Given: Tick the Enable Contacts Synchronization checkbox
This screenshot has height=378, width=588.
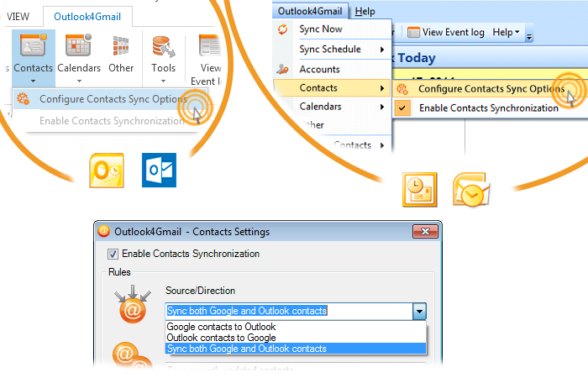Looking at the screenshot, I should tap(113, 254).
